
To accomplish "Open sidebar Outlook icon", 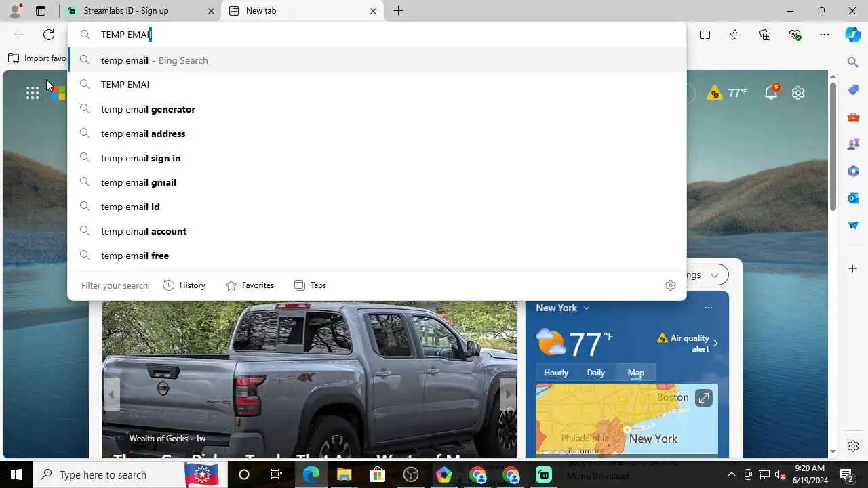I will tap(853, 198).
